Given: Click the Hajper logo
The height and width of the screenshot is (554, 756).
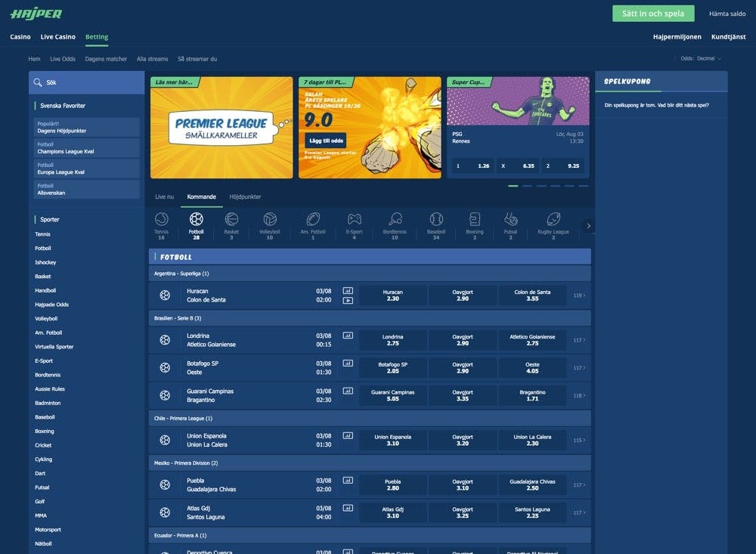Looking at the screenshot, I should click(36, 14).
